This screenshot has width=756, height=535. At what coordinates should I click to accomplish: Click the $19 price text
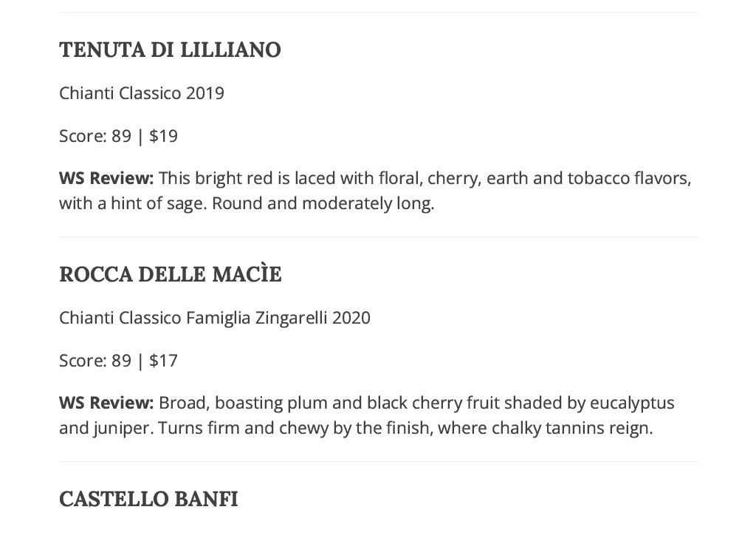[x=163, y=136]
